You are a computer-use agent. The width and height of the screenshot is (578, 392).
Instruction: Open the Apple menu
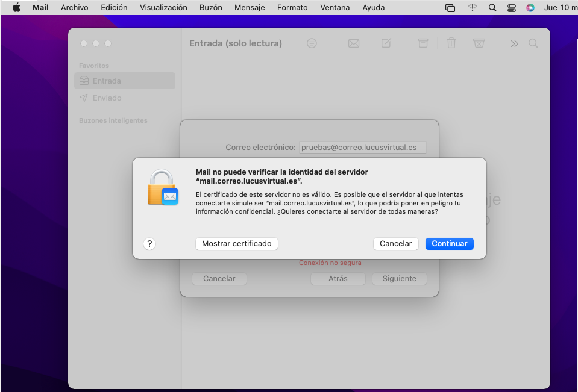pyautogui.click(x=17, y=7)
